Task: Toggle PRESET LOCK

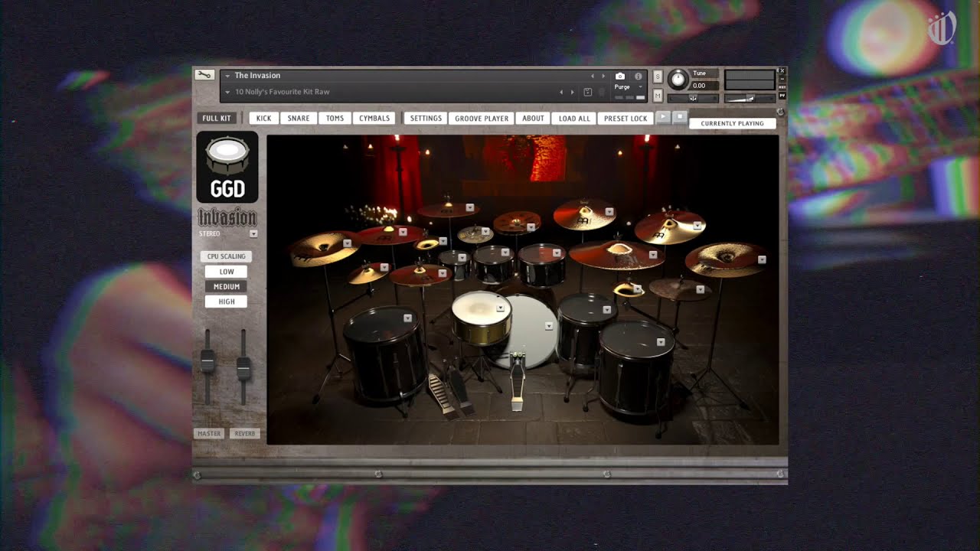Action: (x=626, y=119)
